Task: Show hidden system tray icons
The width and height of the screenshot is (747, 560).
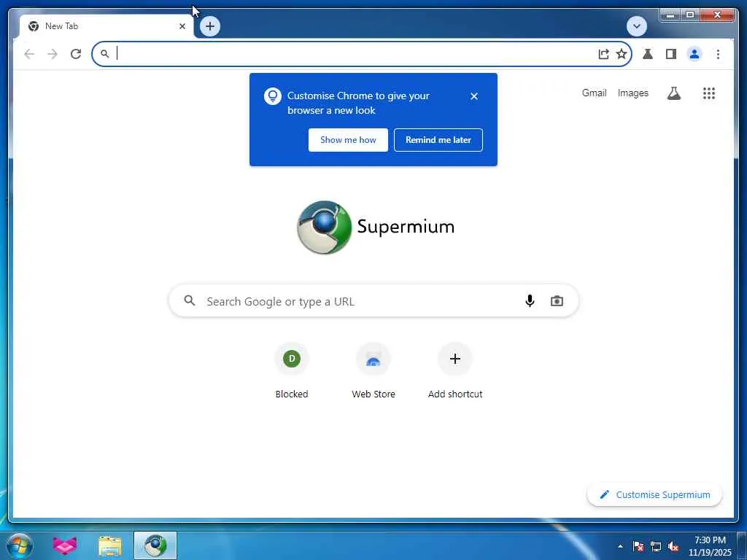Action: [620, 546]
